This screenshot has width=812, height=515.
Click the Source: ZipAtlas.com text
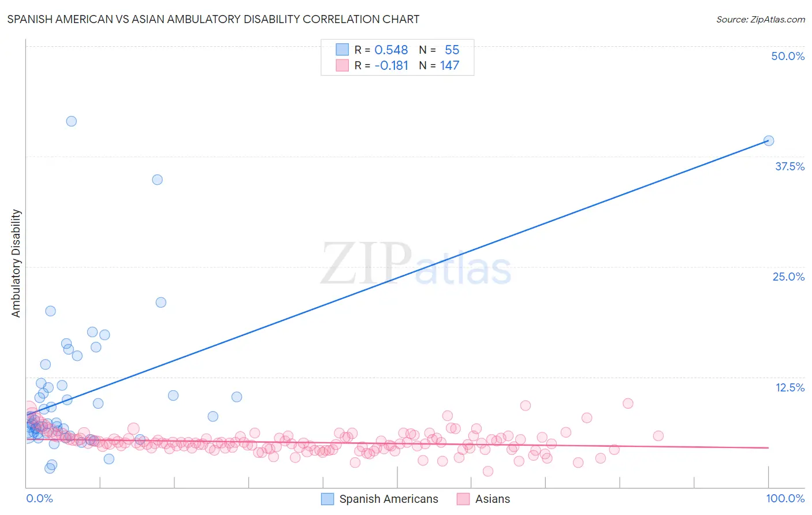pyautogui.click(x=760, y=19)
